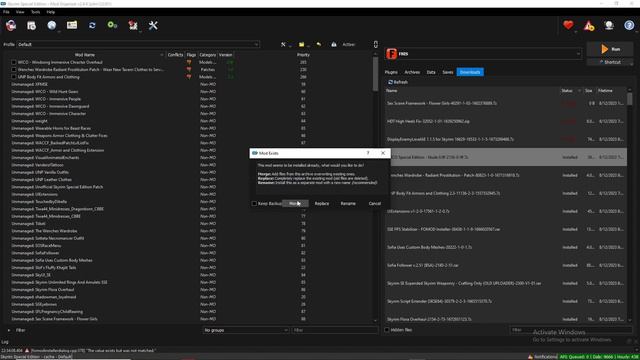Image resolution: width=640 pixels, height=360 pixels.
Task: Open the Profiles card icon
Action: pos(72,26)
